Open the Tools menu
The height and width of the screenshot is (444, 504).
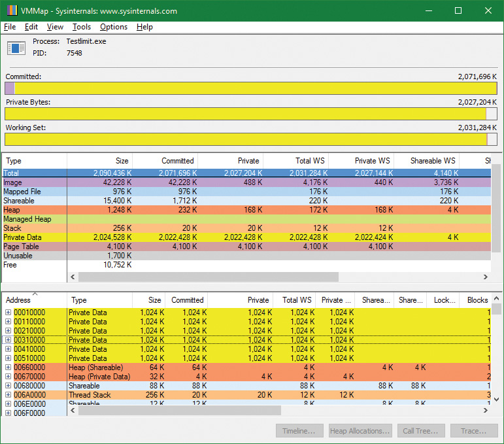[x=82, y=27]
